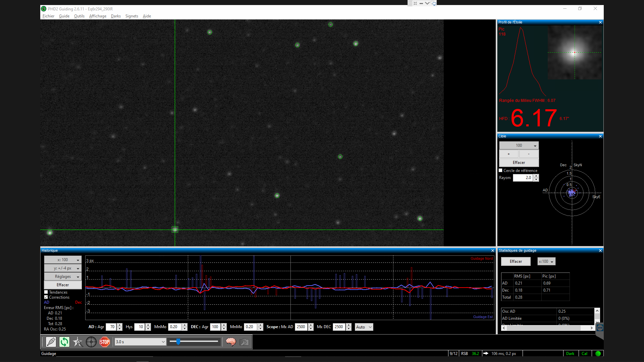This screenshot has height=362, width=644.
Task: Click the auto-select star magnifier icon
Action: pos(78,342)
